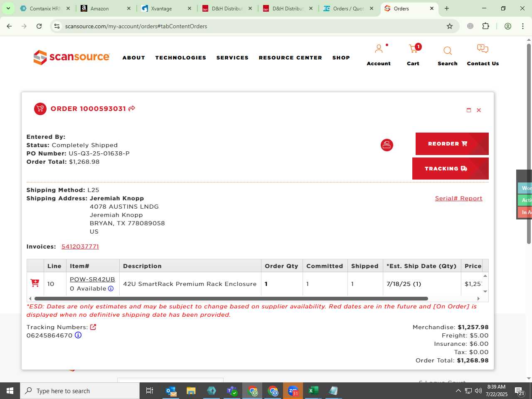Open a new browser tab
Viewport: 532px width, 399px height.
point(447,8)
